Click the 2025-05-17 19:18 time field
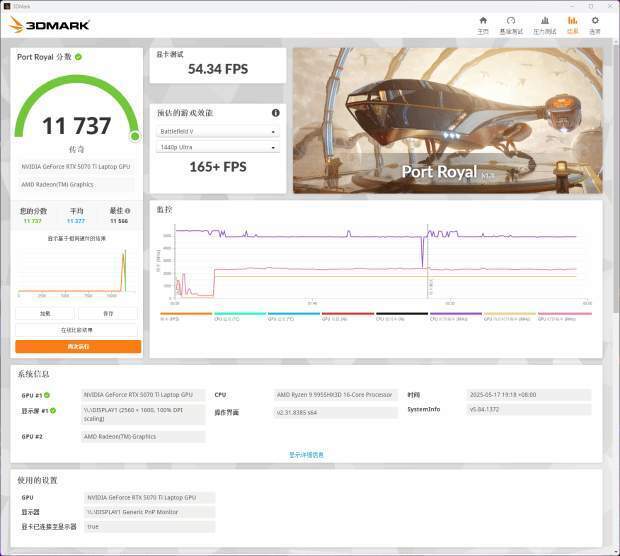 [529, 395]
